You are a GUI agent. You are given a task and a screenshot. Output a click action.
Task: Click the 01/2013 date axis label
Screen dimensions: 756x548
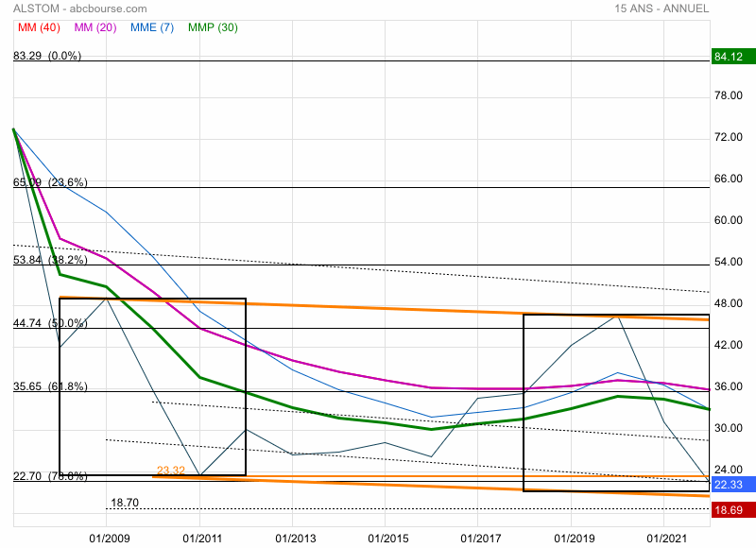[296, 539]
